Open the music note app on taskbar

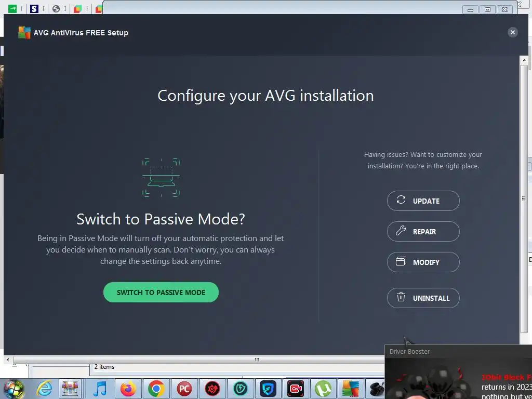tap(99, 389)
